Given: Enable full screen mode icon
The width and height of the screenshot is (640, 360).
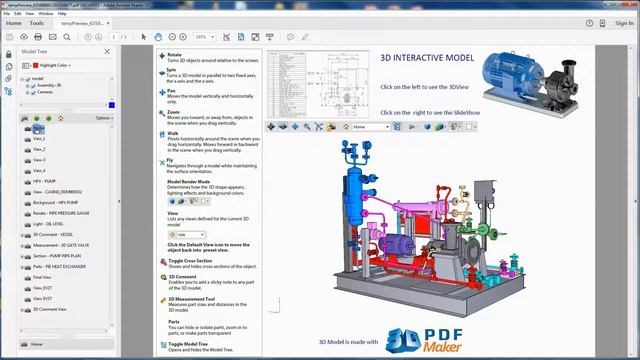Looking at the screenshot, I should (255, 37).
